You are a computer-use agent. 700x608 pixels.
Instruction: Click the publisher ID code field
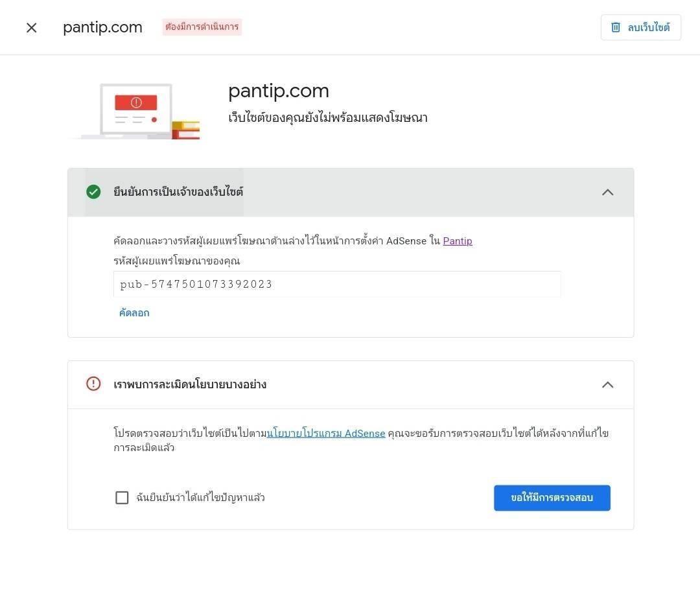click(x=337, y=285)
